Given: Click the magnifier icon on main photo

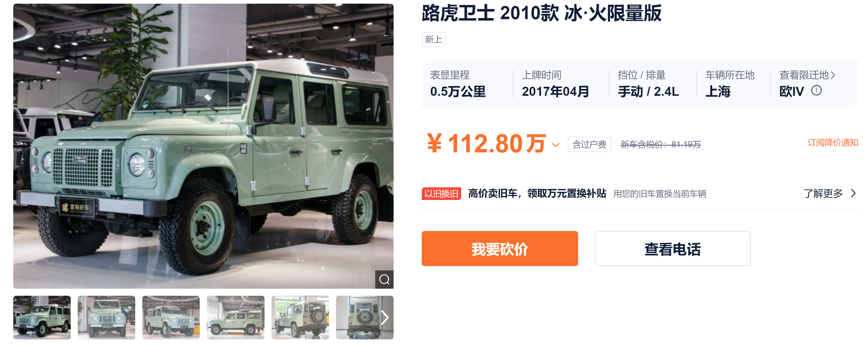Looking at the screenshot, I should coord(384,279).
